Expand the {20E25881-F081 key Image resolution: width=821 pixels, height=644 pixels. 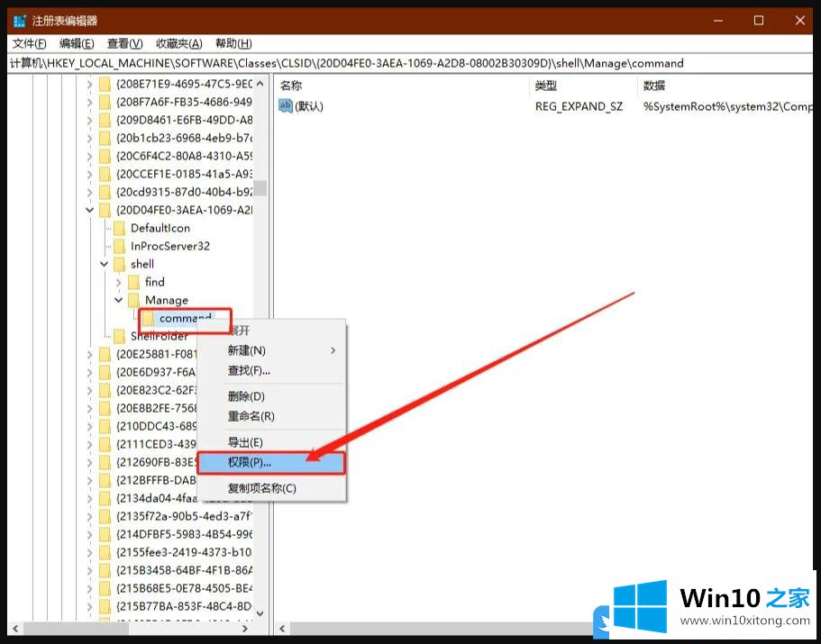click(89, 355)
